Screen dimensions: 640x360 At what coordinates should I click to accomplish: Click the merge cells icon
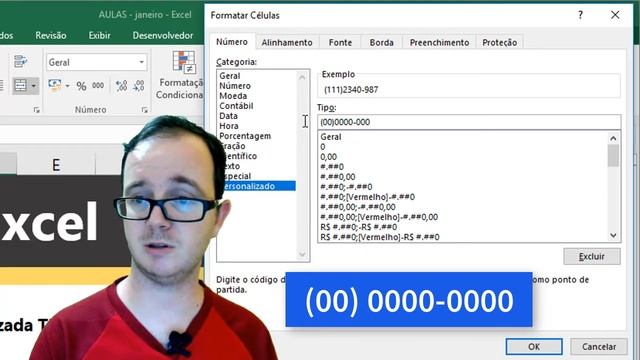coord(20,86)
